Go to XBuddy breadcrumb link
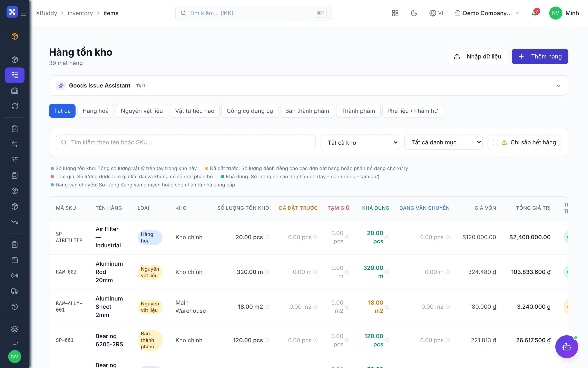This screenshot has height=368, width=588. pyautogui.click(x=46, y=13)
